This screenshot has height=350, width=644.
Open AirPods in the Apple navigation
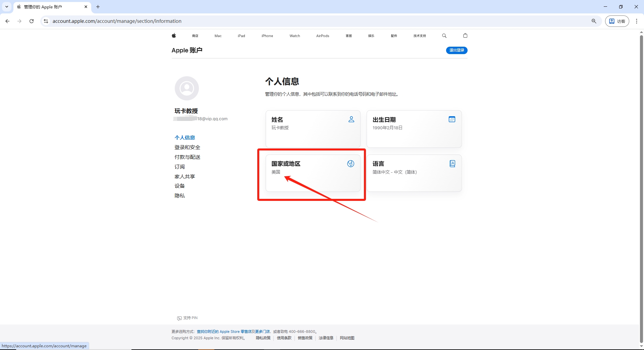click(x=323, y=36)
